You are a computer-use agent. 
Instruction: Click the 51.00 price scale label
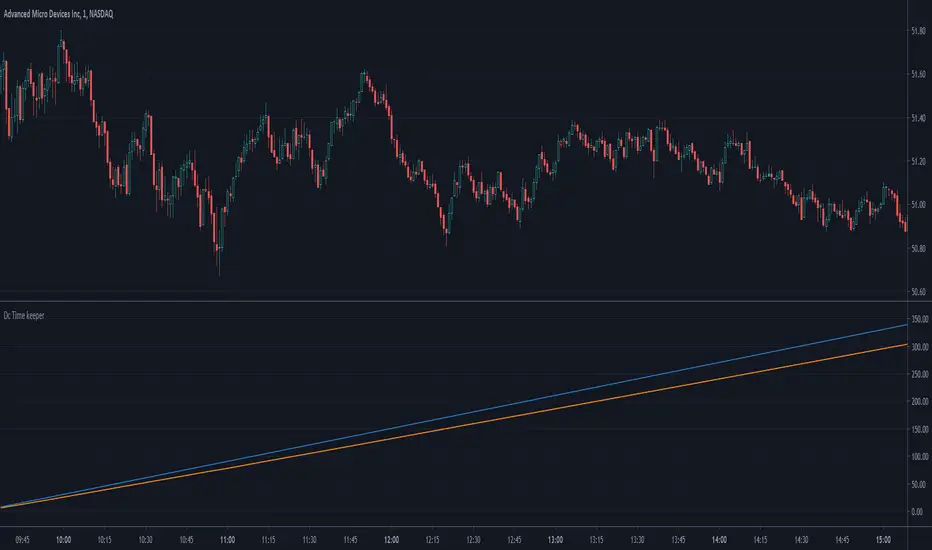(918, 205)
